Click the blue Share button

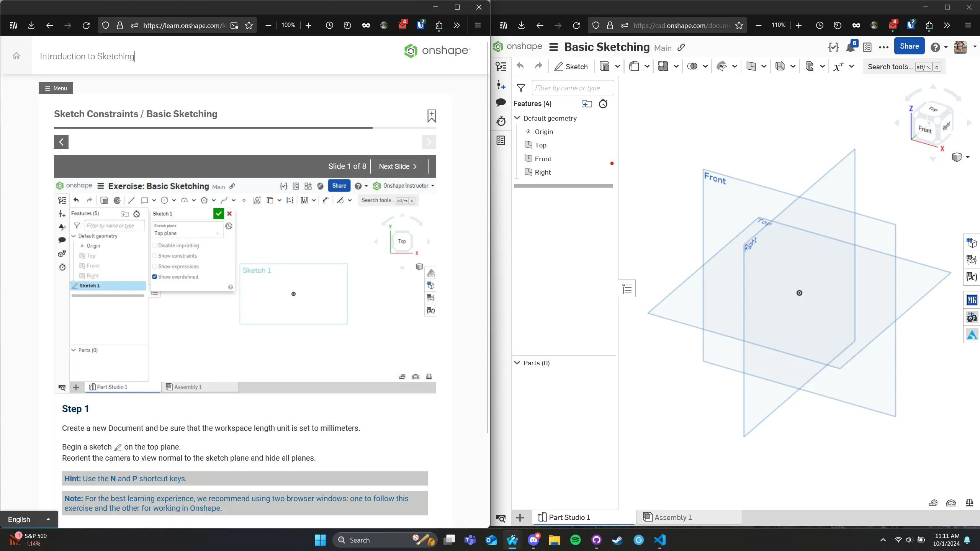(x=909, y=46)
